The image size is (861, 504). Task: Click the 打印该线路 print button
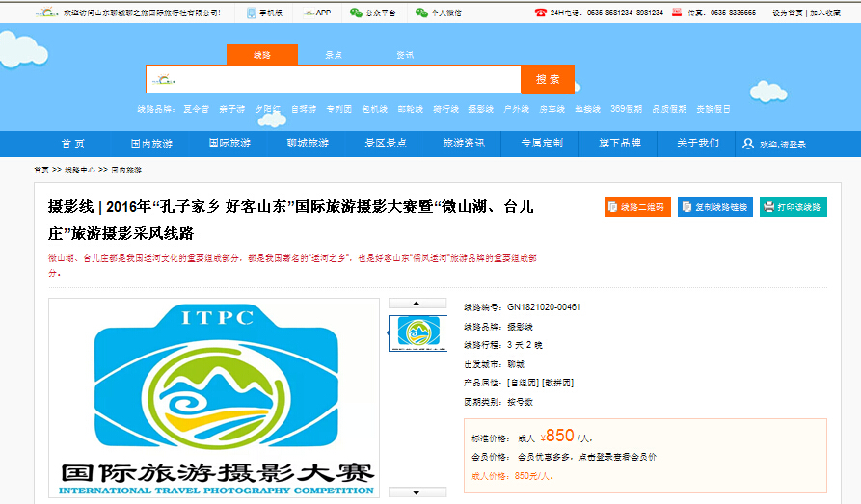tap(793, 207)
